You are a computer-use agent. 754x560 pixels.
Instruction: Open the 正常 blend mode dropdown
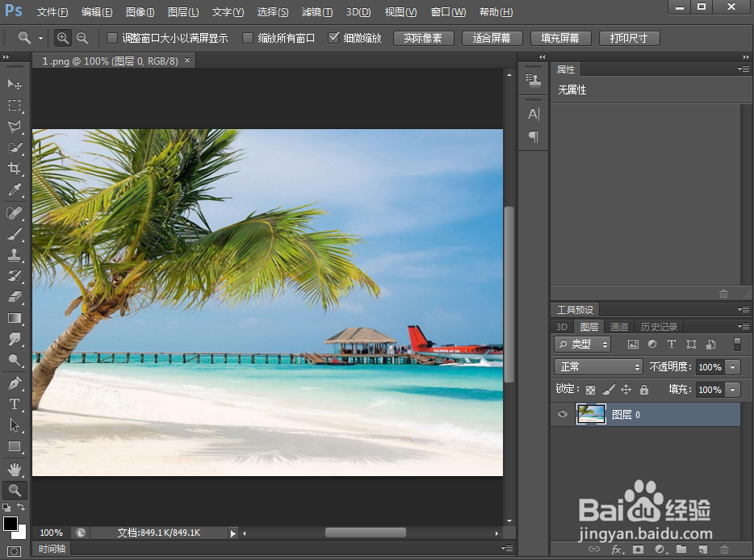[x=599, y=367]
